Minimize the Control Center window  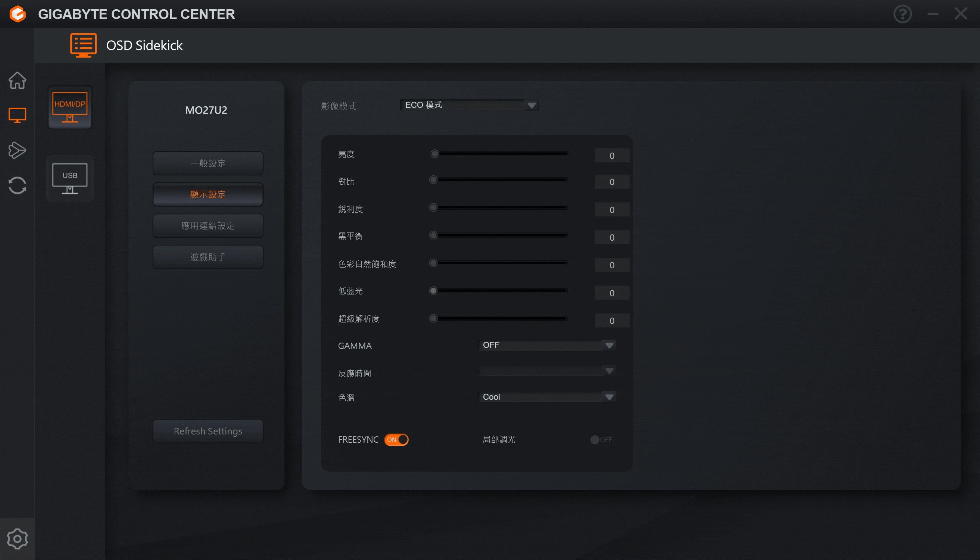point(933,14)
